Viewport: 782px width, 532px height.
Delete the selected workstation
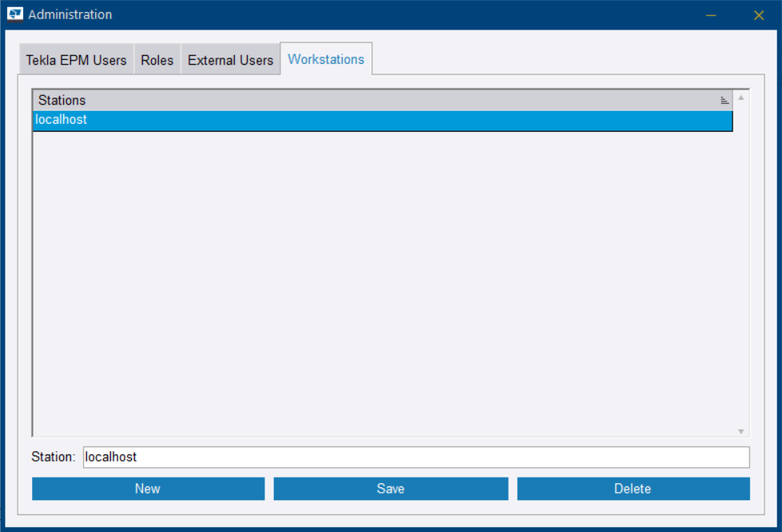(633, 488)
